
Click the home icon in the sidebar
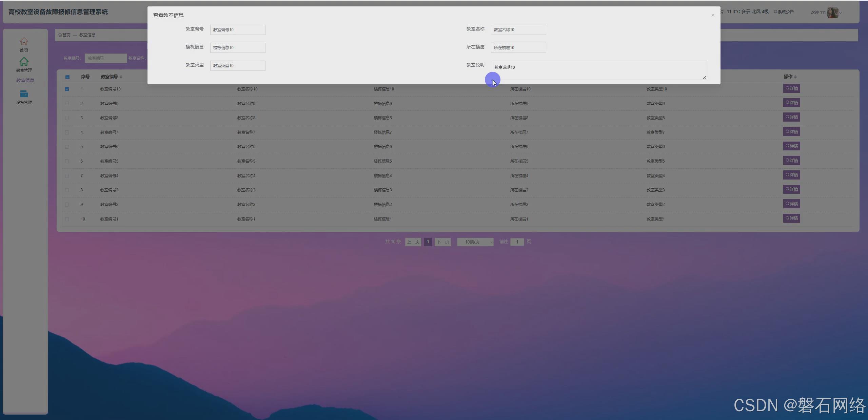pyautogui.click(x=24, y=42)
